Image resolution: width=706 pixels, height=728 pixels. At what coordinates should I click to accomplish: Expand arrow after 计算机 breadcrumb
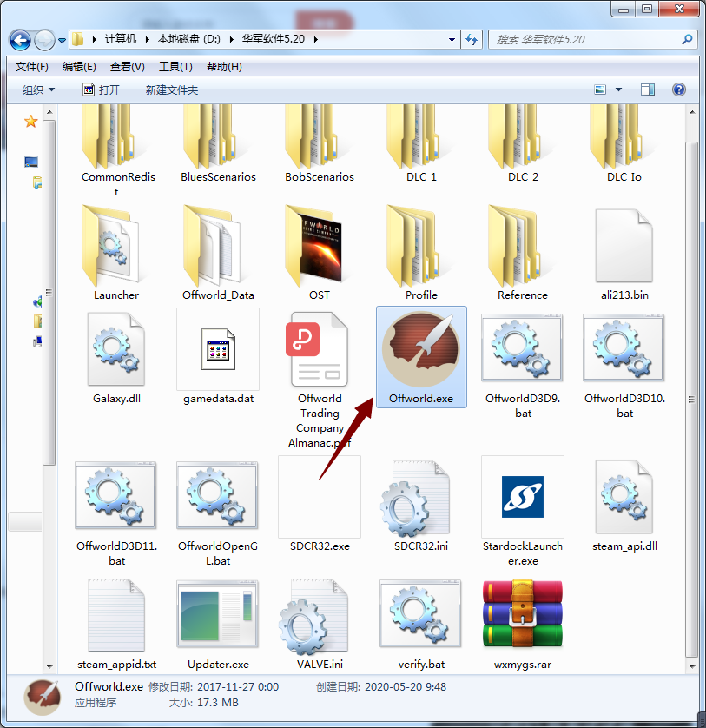pos(147,39)
